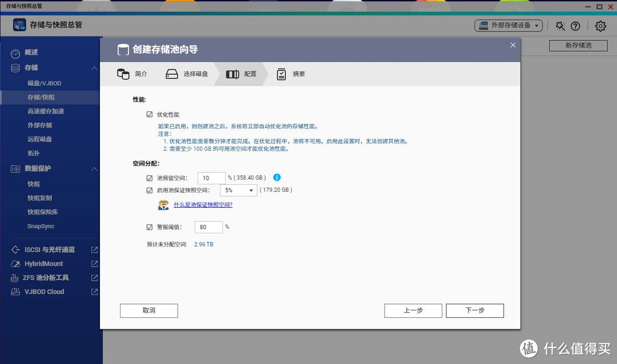Click the pool reserved space percentage input field
Image resolution: width=617 pixels, height=364 pixels.
pyautogui.click(x=211, y=177)
